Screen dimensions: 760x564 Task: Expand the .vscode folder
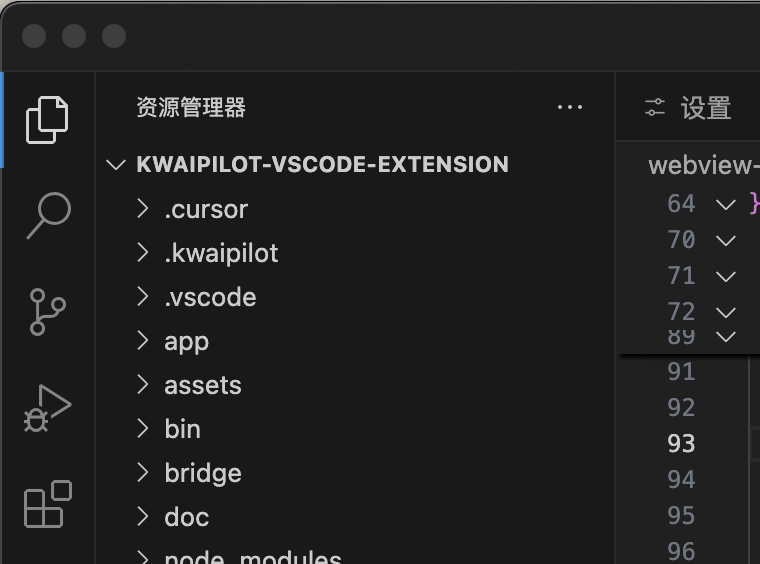click(143, 297)
